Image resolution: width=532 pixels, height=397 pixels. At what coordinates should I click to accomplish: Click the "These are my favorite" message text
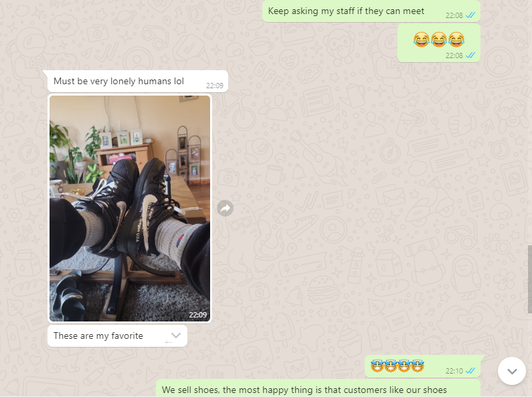pyautogui.click(x=98, y=336)
